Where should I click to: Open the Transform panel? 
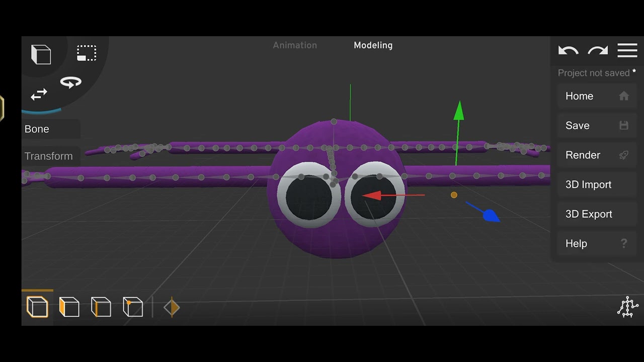tap(51, 156)
